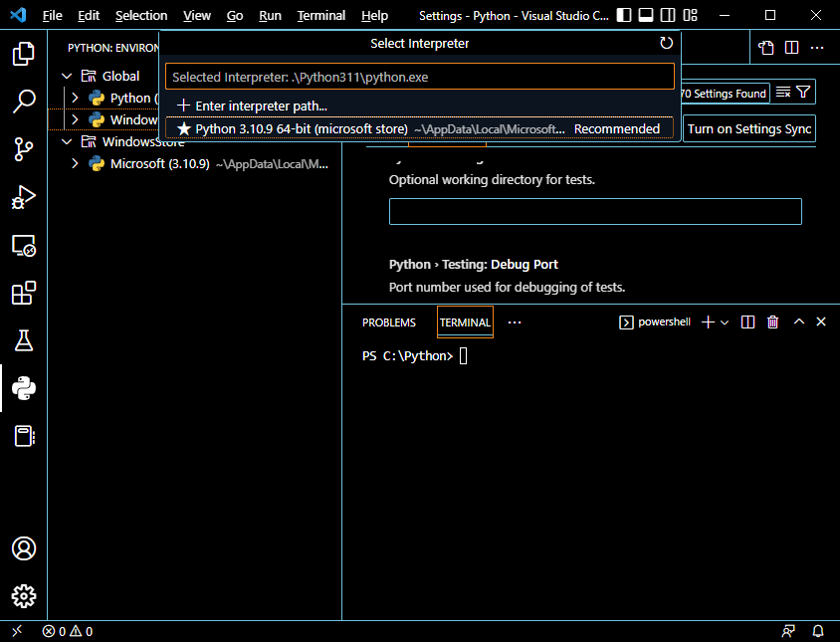Open the Extensions view icon

pos(24,293)
